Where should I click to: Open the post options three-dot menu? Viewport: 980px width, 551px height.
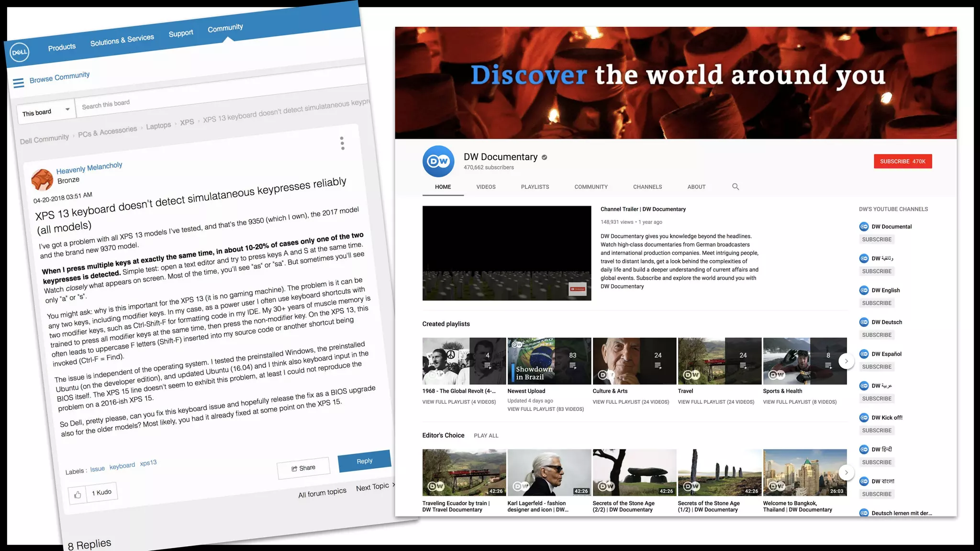342,143
